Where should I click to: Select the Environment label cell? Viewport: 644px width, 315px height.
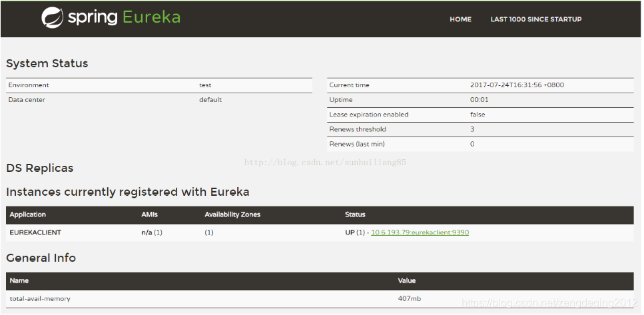[29, 85]
